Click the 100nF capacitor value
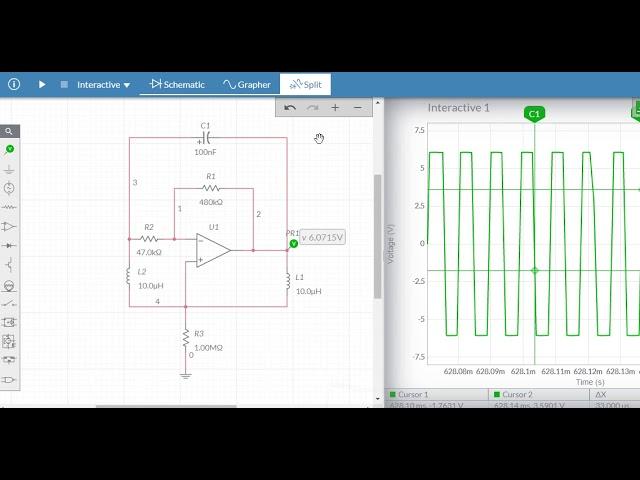Image resolution: width=640 pixels, height=480 pixels. coord(205,152)
